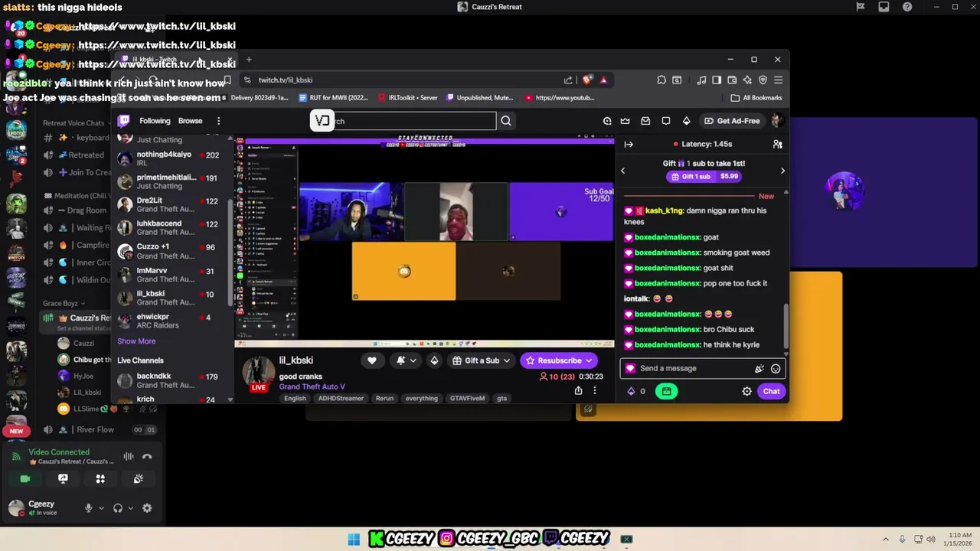Select Dre2Lit channel in Twitch sidebar
The width and height of the screenshot is (980, 551).
(171, 204)
